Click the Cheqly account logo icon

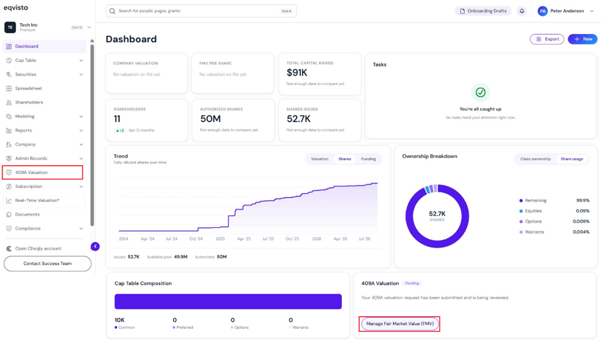coord(9,249)
